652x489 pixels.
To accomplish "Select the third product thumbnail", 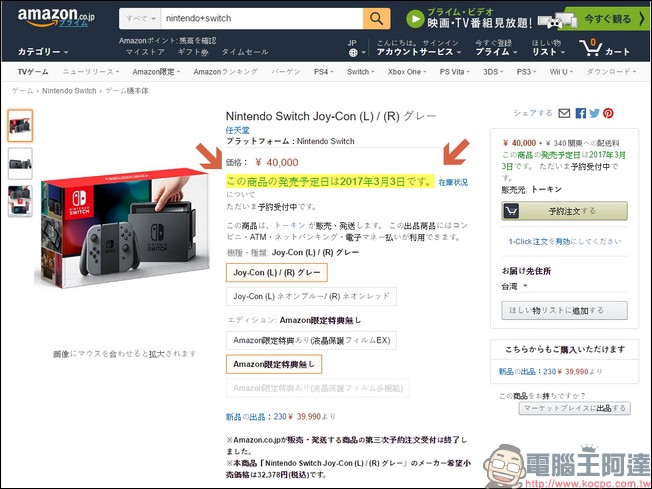I will click(x=20, y=201).
